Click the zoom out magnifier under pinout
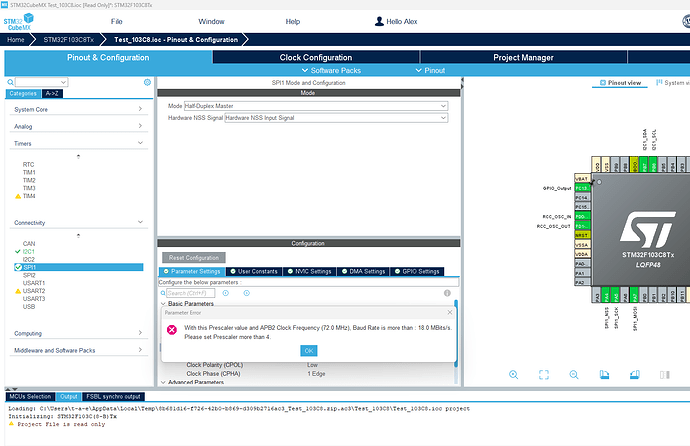The height and width of the screenshot is (446, 690). [574, 375]
